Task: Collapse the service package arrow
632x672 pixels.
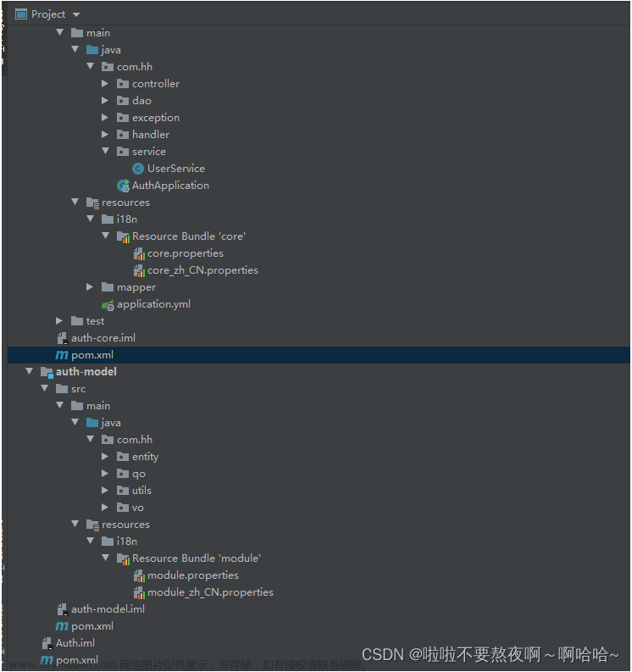Action: coord(105,151)
